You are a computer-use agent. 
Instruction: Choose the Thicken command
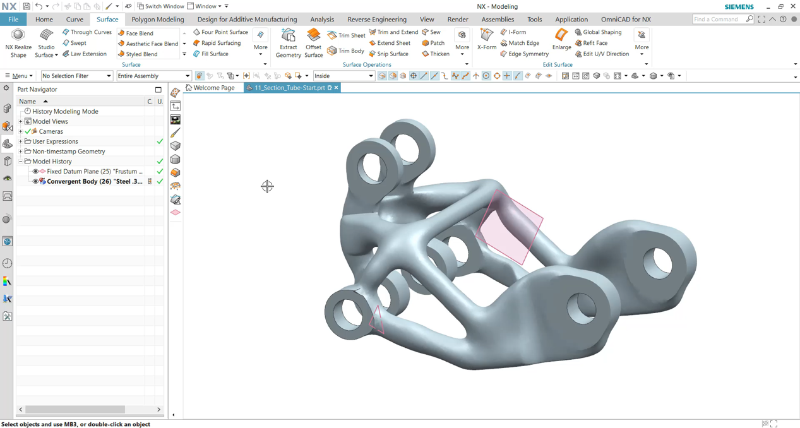click(x=435, y=54)
